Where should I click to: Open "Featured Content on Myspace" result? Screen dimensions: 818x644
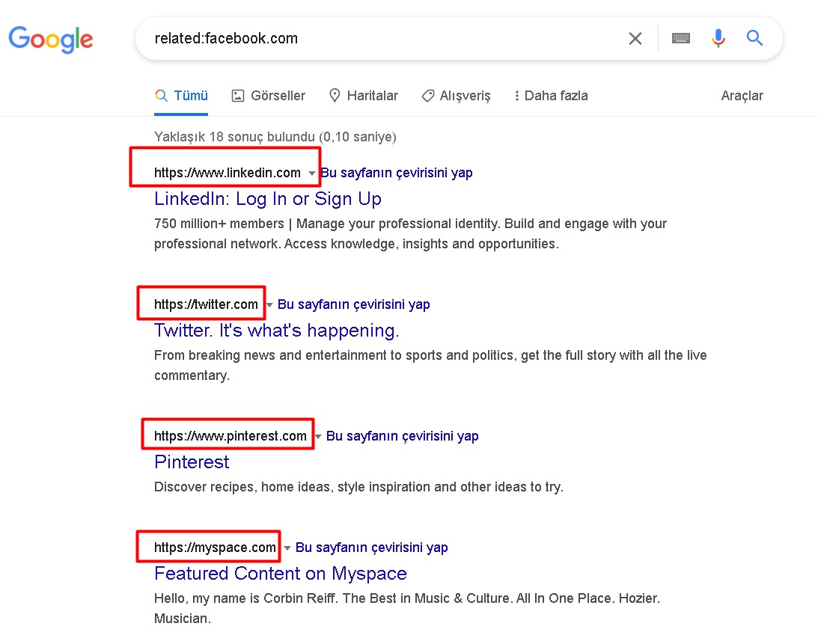280,574
